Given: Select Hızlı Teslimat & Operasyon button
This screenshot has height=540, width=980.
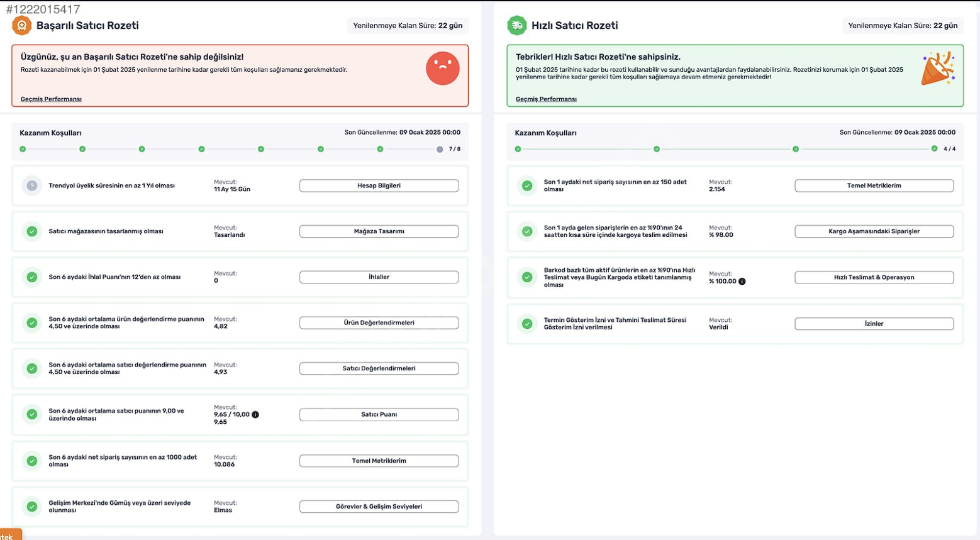Looking at the screenshot, I should [x=874, y=277].
